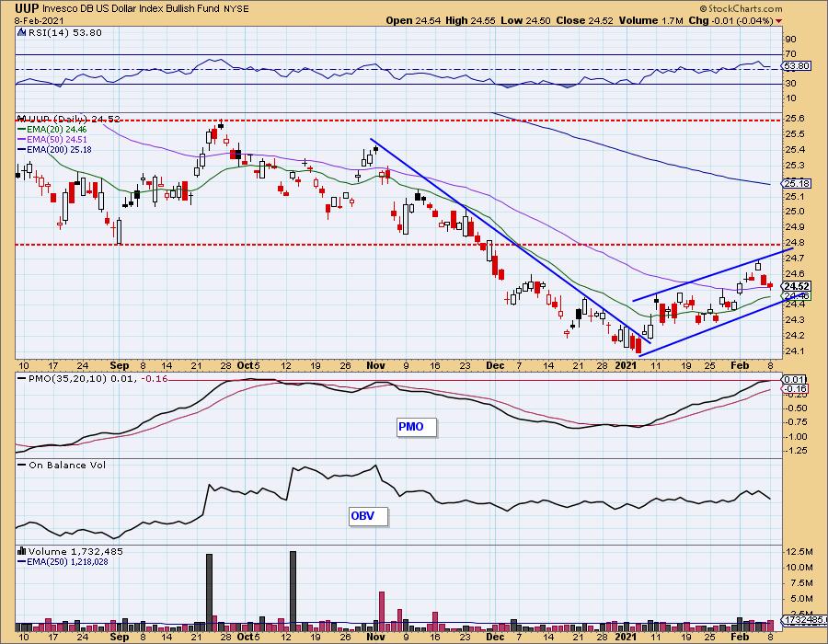Screen dimensions: 828x644
Task: Click the 24.1 label on the price axis
Action: tap(794, 351)
